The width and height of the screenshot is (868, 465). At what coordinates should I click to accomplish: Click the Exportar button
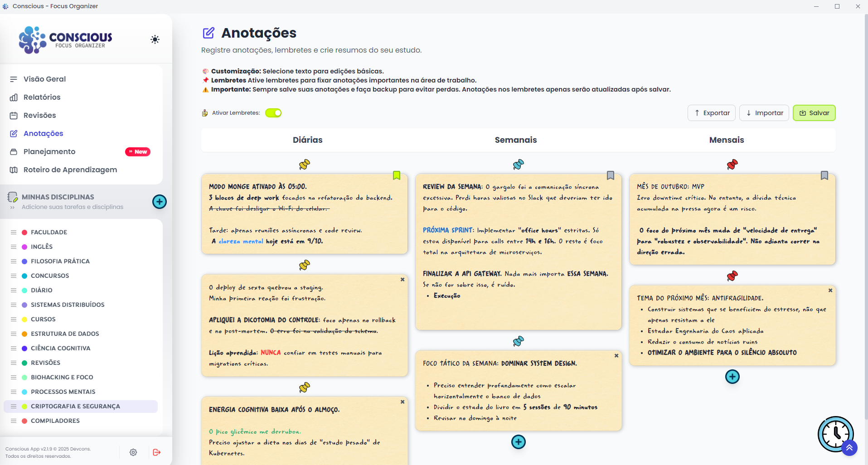tap(711, 113)
